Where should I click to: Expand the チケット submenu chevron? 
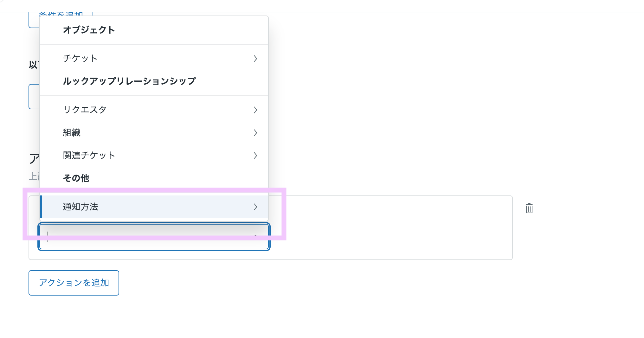tap(255, 59)
